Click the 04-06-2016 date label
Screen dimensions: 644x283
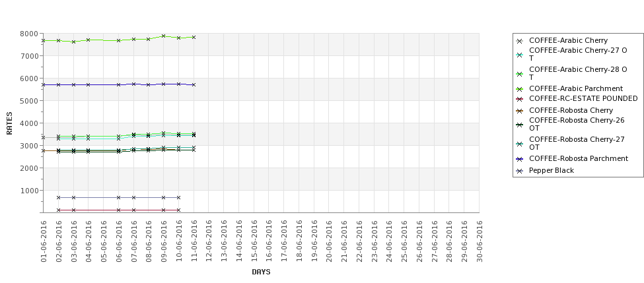(89, 241)
